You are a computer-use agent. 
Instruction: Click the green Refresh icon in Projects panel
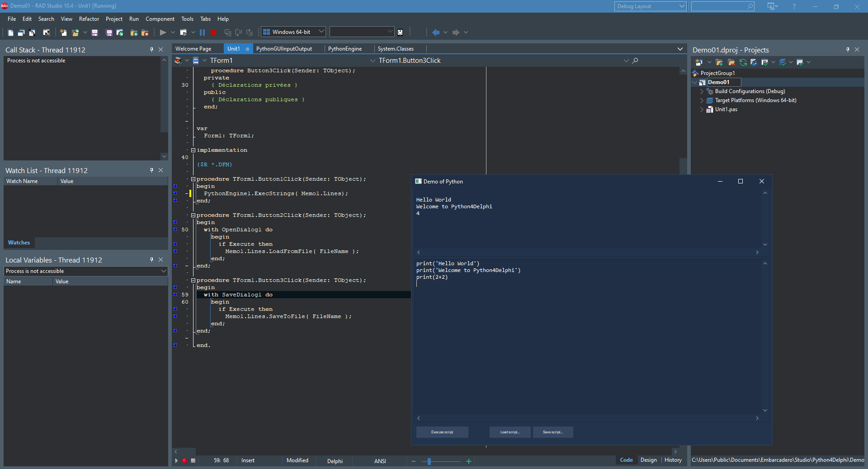[x=743, y=62]
